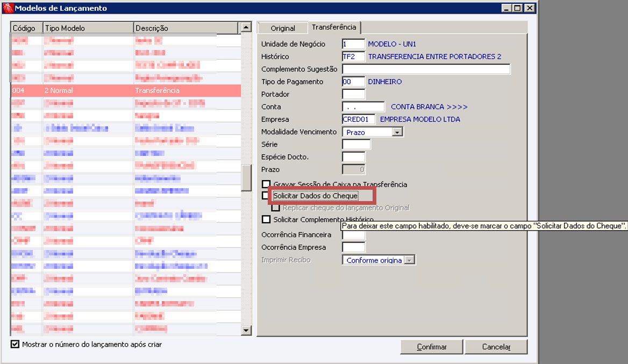Click the Tipo Modelo column header
The width and height of the screenshot is (628, 364).
(88, 28)
